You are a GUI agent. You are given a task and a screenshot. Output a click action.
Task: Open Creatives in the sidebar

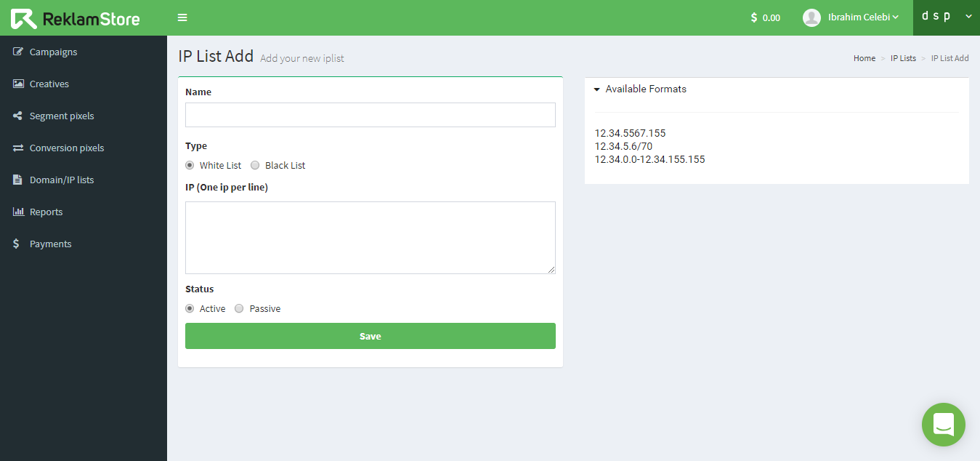coord(84,84)
